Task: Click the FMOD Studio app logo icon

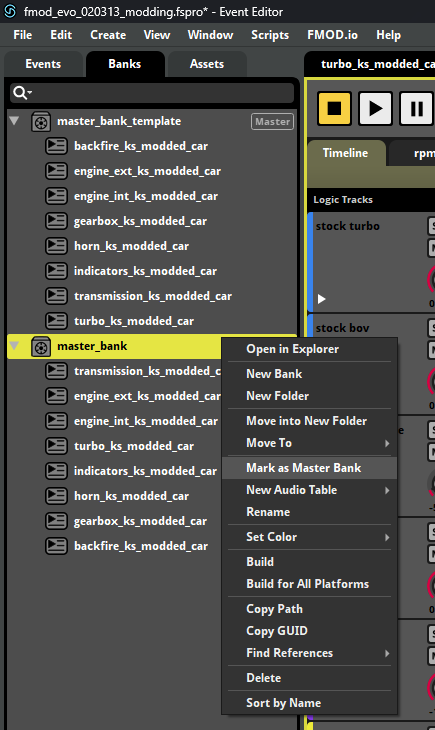Action: [10, 11]
